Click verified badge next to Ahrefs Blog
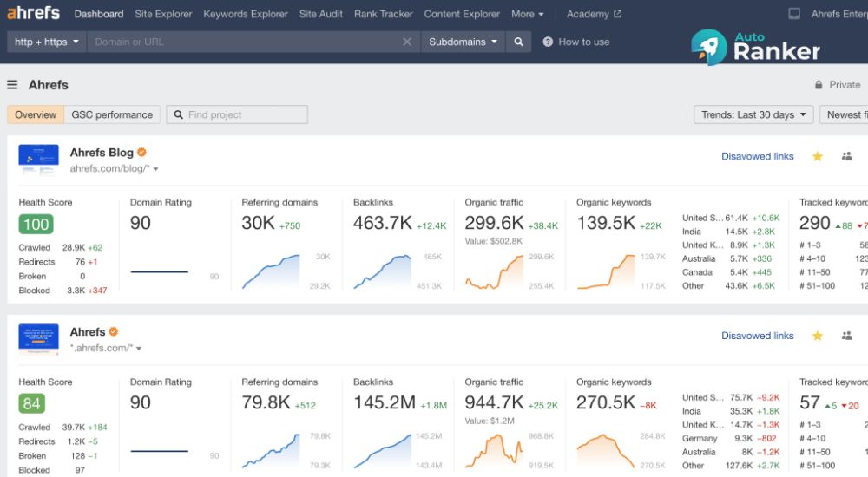The height and width of the screenshot is (477, 868). click(x=141, y=152)
